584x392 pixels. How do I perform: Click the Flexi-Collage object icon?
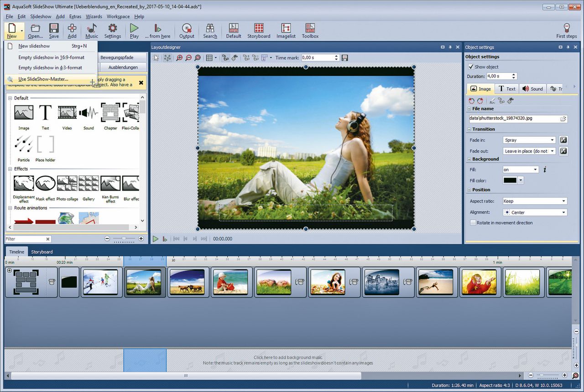(131, 115)
